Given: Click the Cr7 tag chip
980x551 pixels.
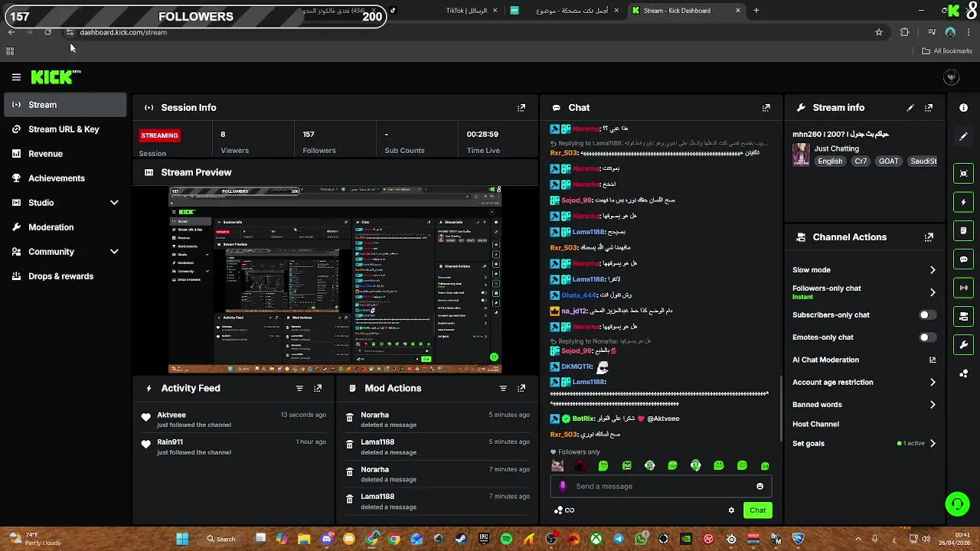Looking at the screenshot, I should coord(861,161).
